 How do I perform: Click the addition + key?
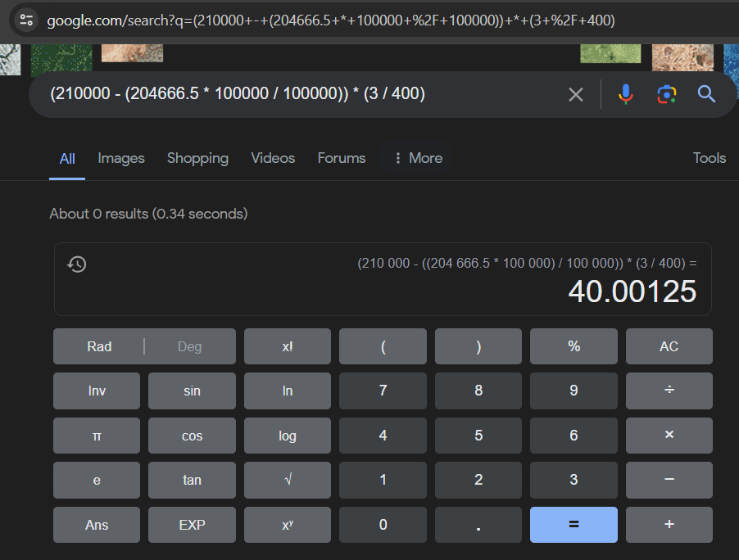669,525
